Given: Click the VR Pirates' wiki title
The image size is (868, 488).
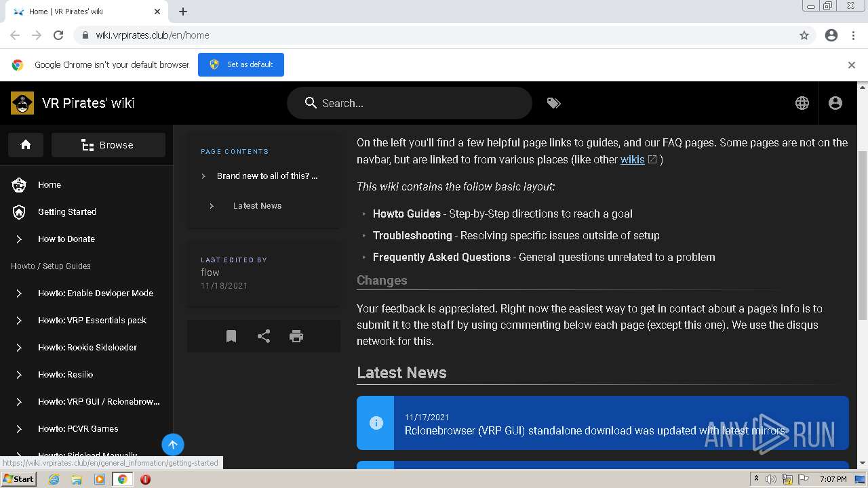Looking at the screenshot, I should [x=88, y=103].
